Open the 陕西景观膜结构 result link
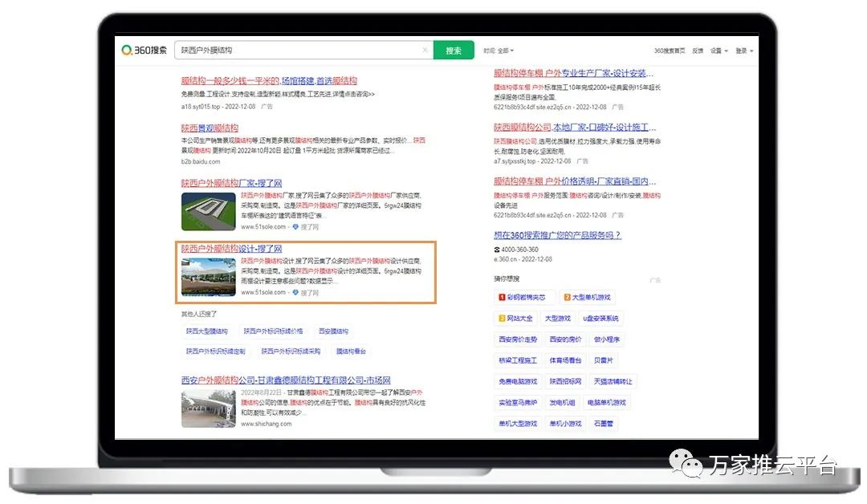The width and height of the screenshot is (867, 504). click(x=210, y=128)
